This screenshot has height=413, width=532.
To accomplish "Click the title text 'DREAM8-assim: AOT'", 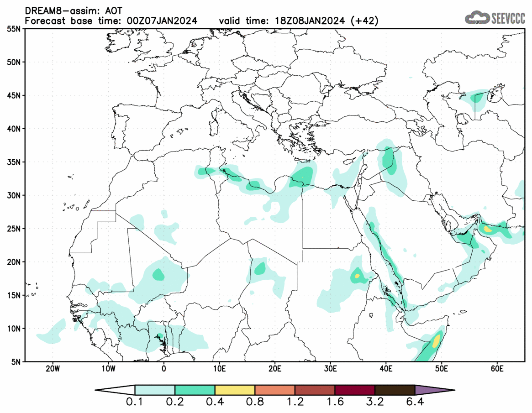I will [74, 11].
